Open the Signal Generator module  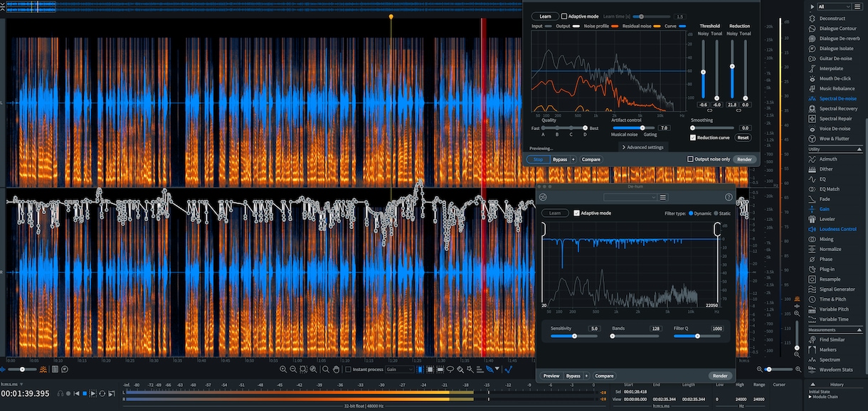point(837,289)
